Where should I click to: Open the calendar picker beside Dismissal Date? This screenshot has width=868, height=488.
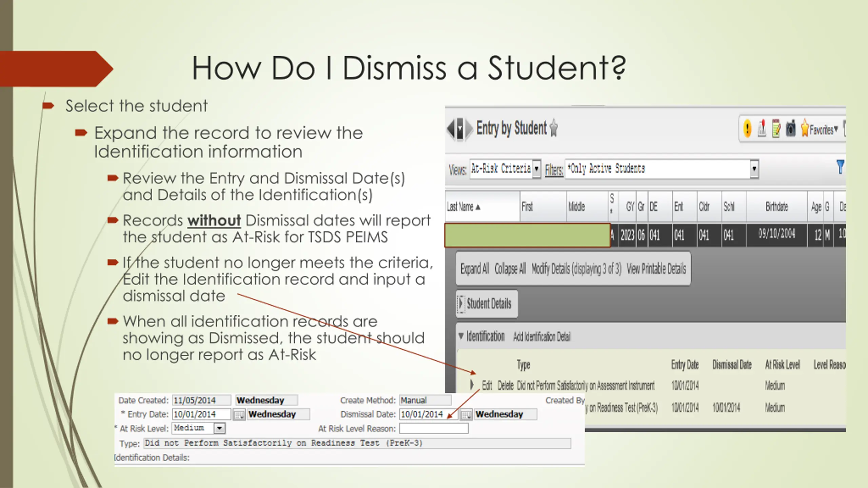click(x=466, y=415)
